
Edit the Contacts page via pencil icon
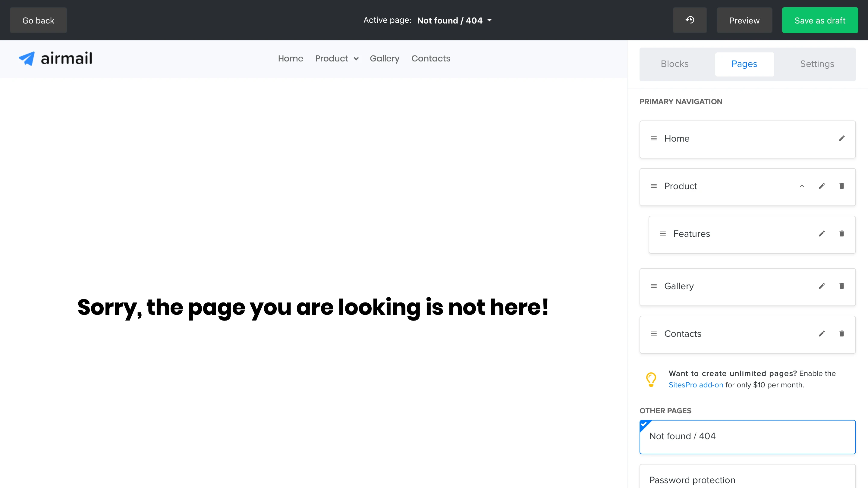[822, 333]
